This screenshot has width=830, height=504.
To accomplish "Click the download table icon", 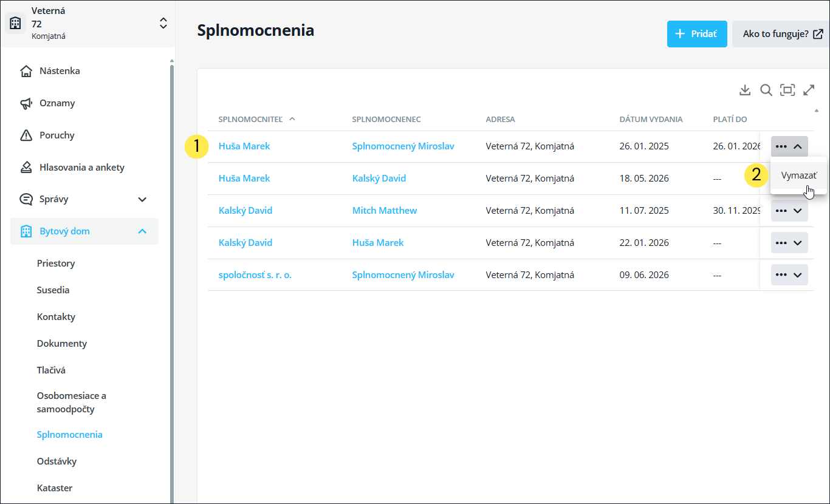I will [x=745, y=90].
